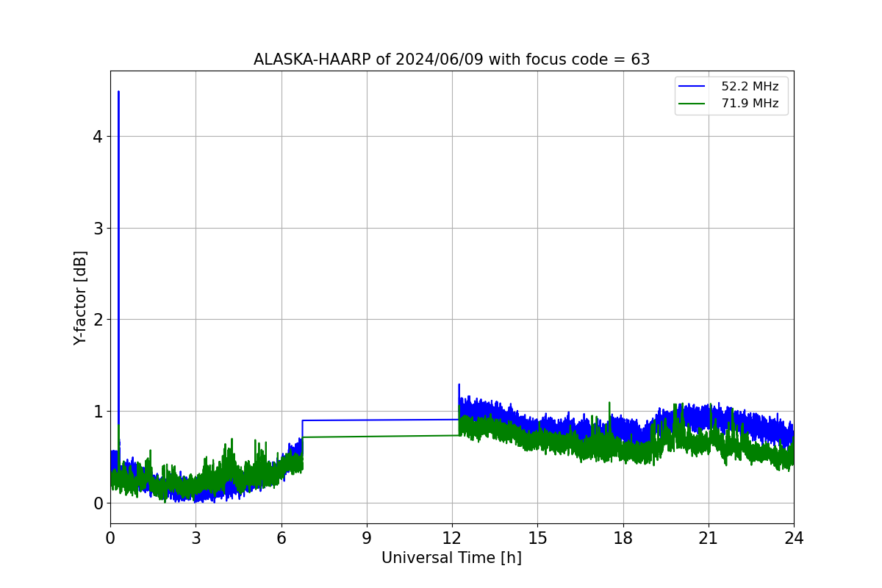The image size is (882, 588).
Task: Click the 71.9 MHz legend label
Action: click(750, 104)
